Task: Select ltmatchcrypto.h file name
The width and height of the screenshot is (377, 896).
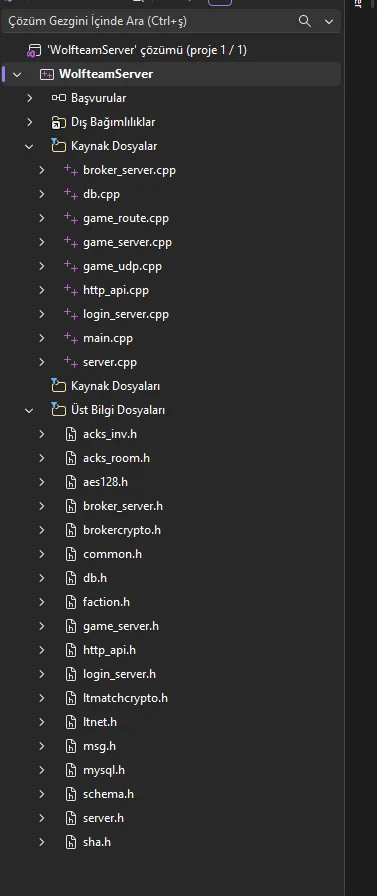Action: click(126, 698)
